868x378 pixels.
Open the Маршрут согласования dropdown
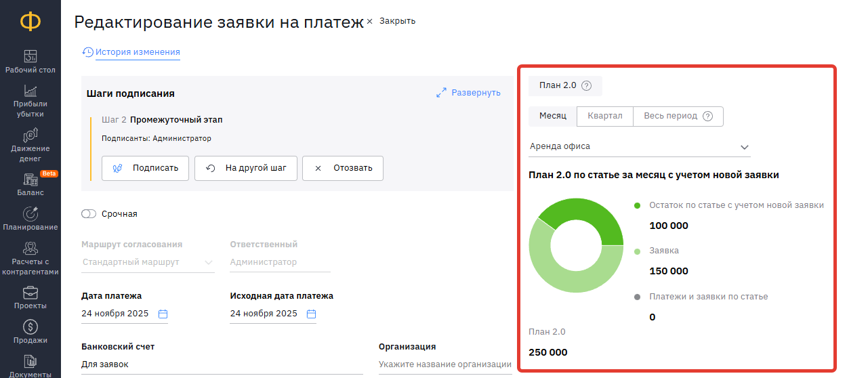pyautogui.click(x=148, y=262)
